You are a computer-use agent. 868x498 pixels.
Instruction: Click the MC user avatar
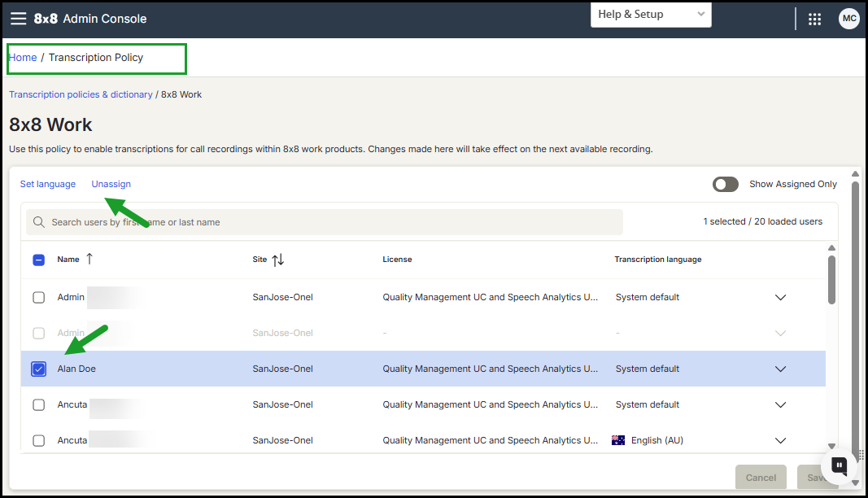pyautogui.click(x=848, y=19)
